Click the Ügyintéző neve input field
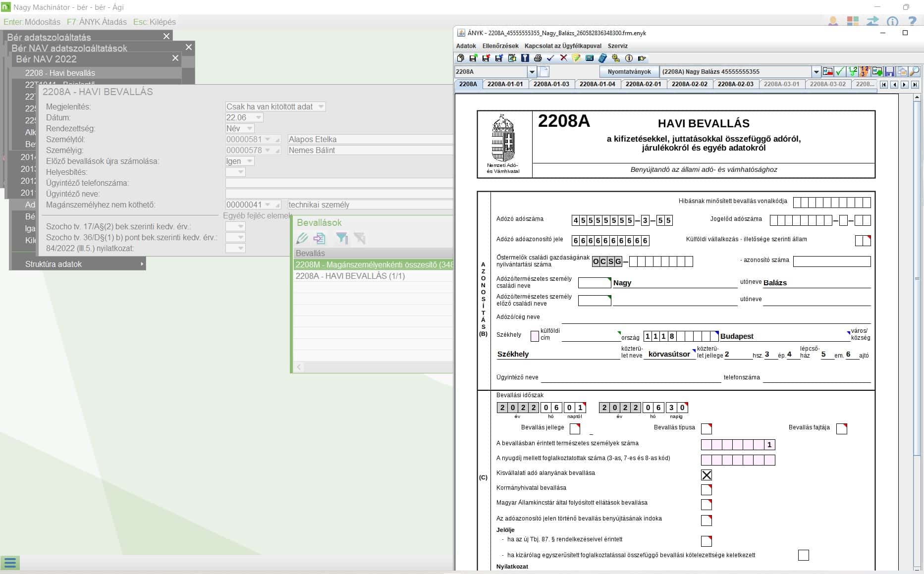Viewport: 924px width, 574px height. pyautogui.click(x=339, y=194)
